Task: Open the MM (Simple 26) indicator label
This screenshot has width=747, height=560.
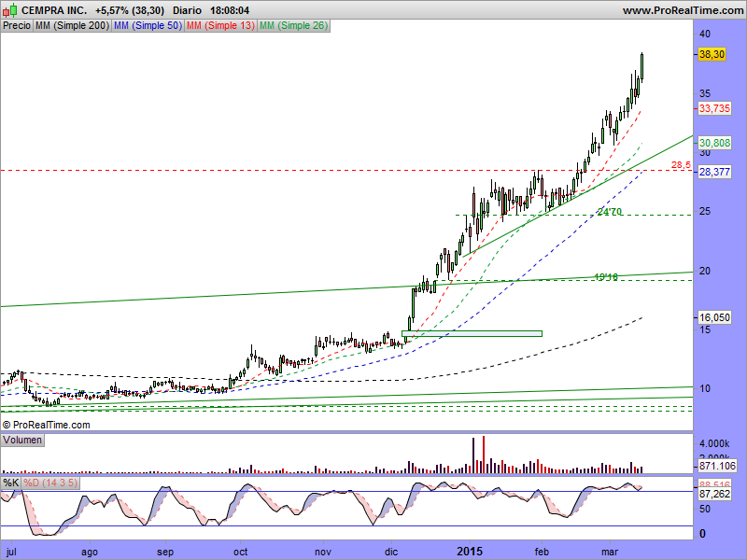Action: [x=293, y=26]
